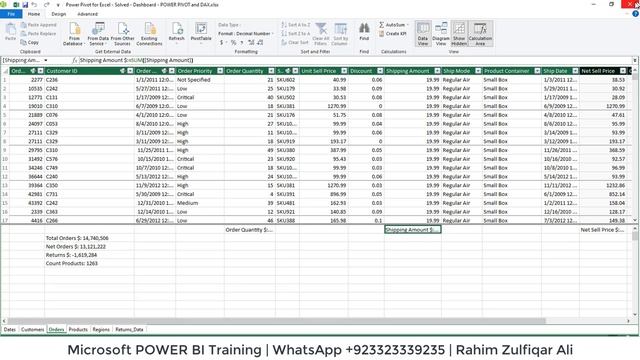Screen dimensions: 640x360
Task: Switch to the Dates sheet tab
Action: [10, 329]
